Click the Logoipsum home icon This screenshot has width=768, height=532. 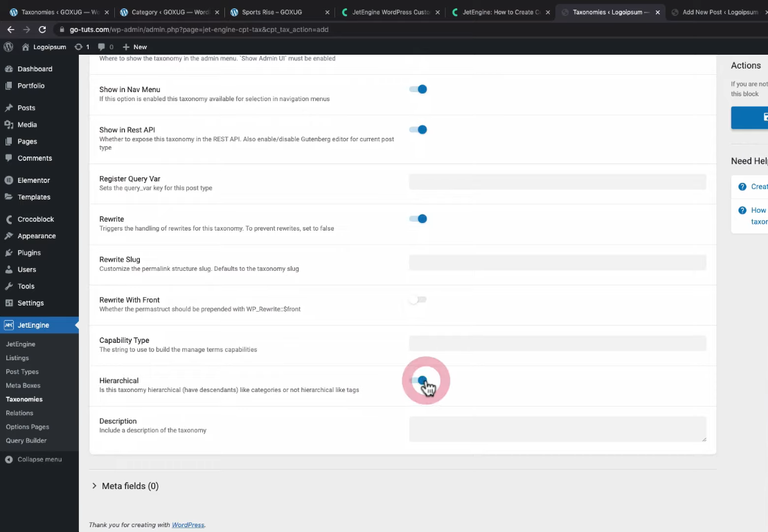pyautogui.click(x=26, y=47)
